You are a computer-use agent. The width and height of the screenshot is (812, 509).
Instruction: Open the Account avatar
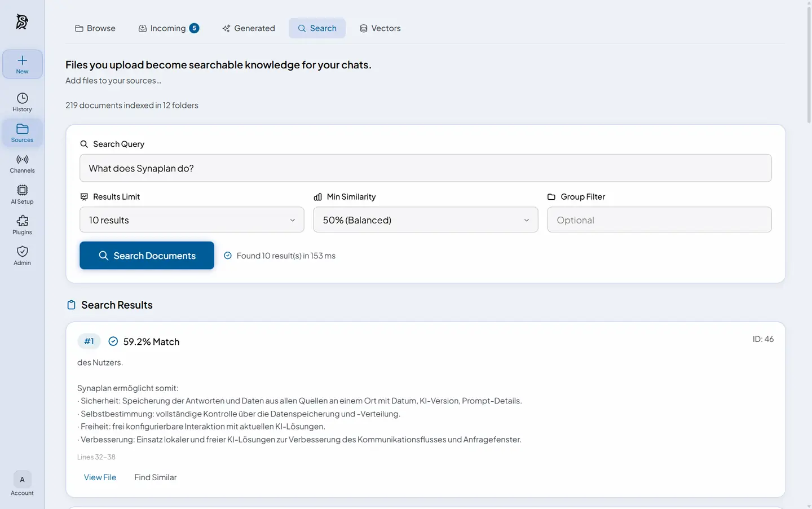22,480
